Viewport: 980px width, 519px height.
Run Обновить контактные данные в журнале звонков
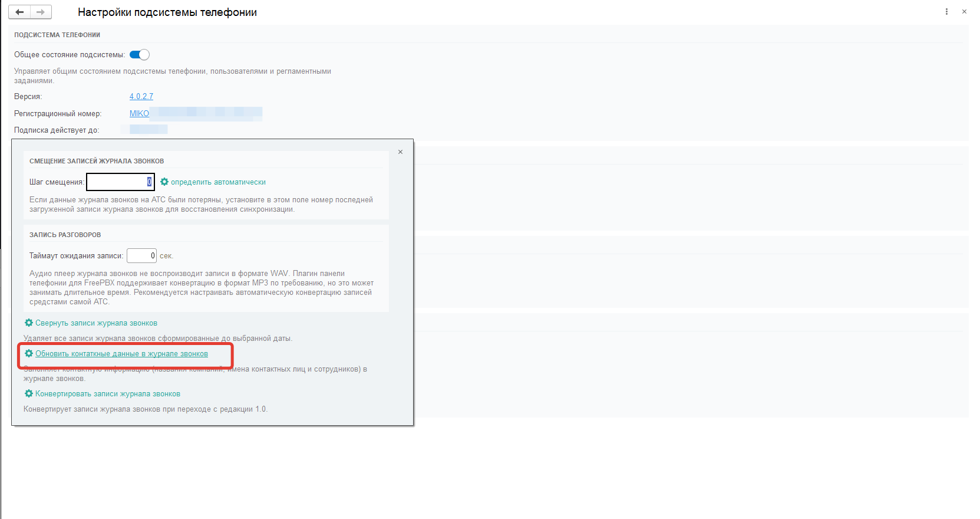tap(121, 354)
